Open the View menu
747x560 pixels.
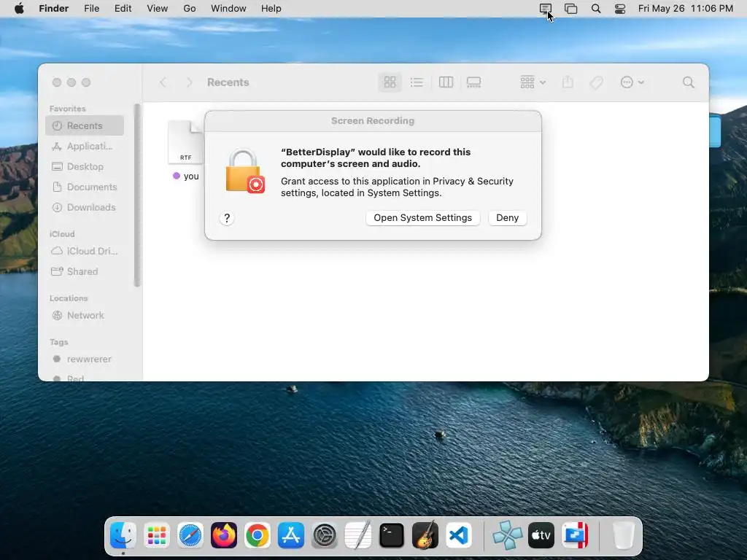click(158, 9)
